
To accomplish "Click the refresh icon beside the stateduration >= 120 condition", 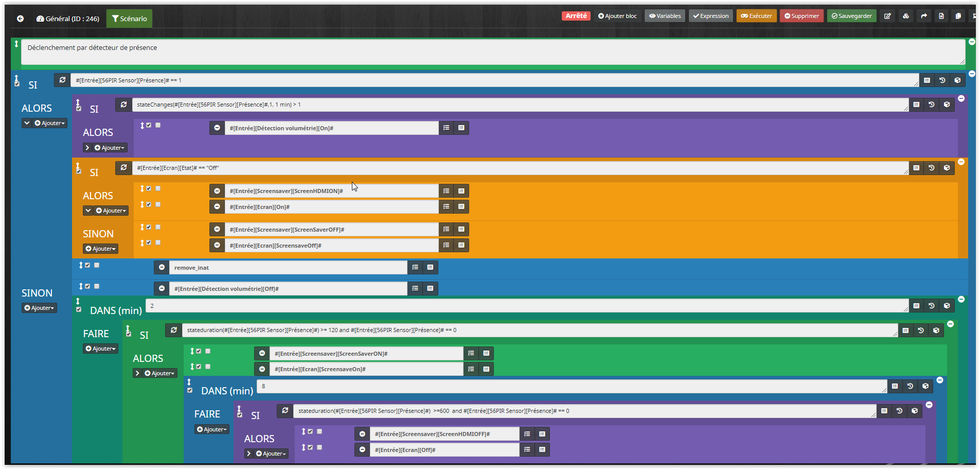I will point(173,330).
